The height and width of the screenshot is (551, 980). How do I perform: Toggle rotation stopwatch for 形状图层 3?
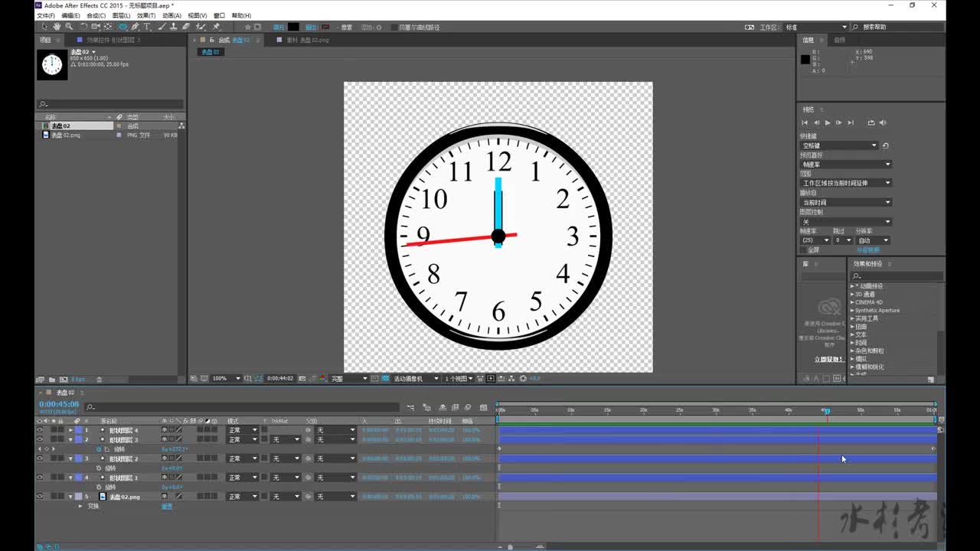click(x=99, y=449)
